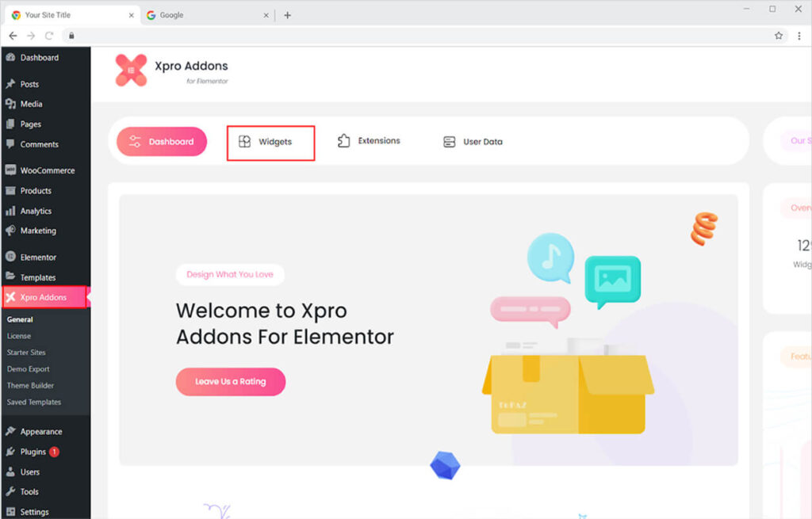Close the Your Site Title tab
The image size is (812, 519).
[131, 15]
